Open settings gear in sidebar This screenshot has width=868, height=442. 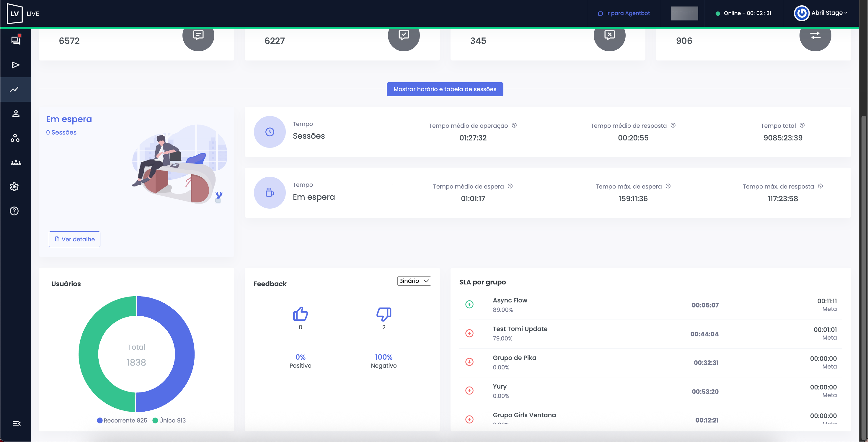pos(14,187)
